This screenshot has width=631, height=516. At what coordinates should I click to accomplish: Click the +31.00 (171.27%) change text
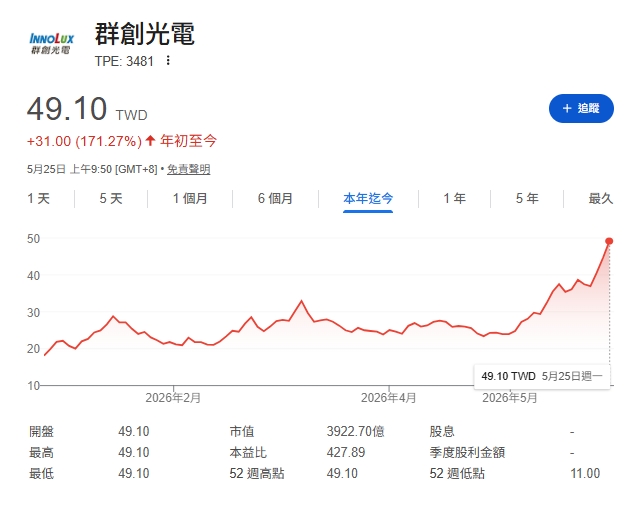pos(84,141)
